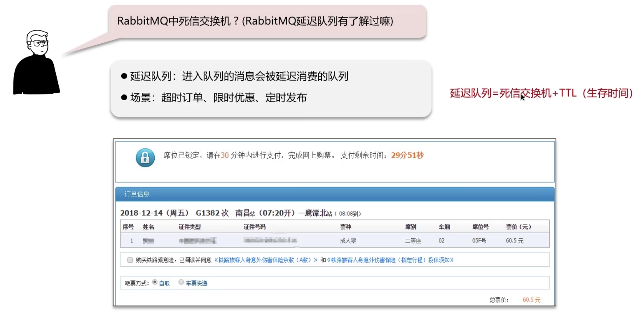This screenshot has width=644, height=315.
Task: Click the orange 60.5 元 total price
Action: click(531, 300)
